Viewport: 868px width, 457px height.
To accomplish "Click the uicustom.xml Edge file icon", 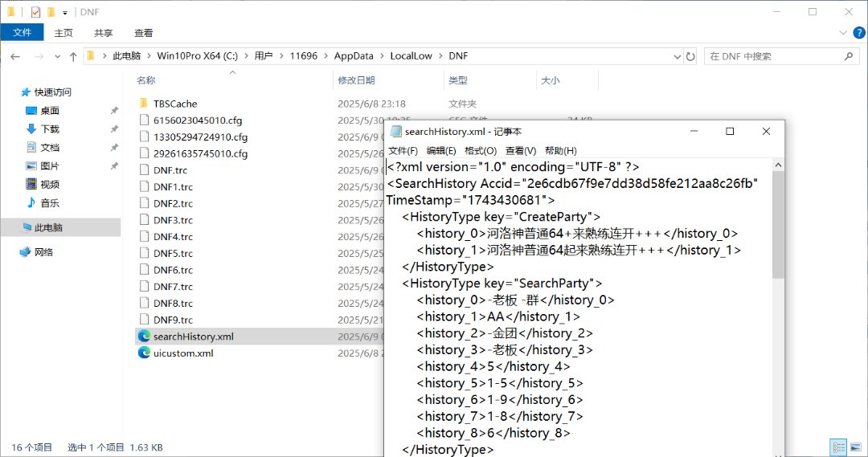I will pyautogui.click(x=144, y=353).
